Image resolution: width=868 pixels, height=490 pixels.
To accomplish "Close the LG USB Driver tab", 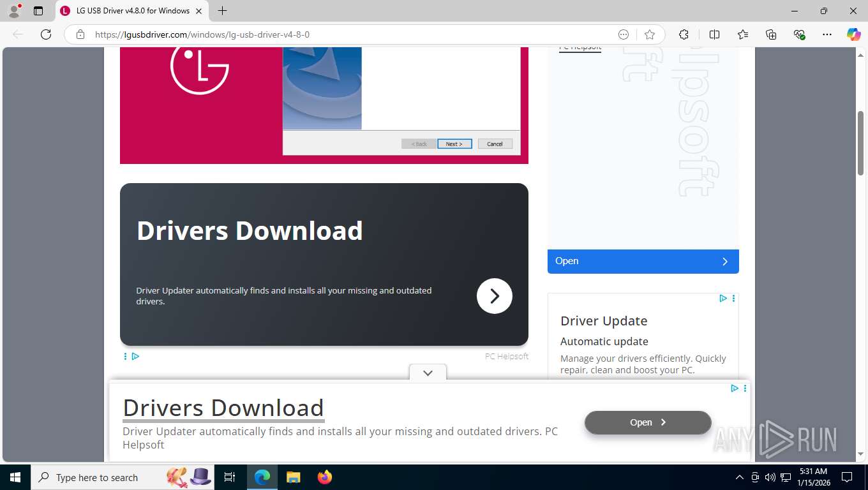I will coord(199,11).
